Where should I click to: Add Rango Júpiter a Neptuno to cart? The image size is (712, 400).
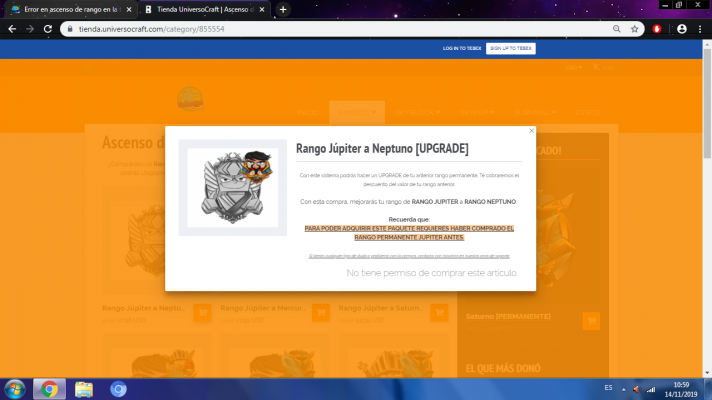tap(203, 313)
